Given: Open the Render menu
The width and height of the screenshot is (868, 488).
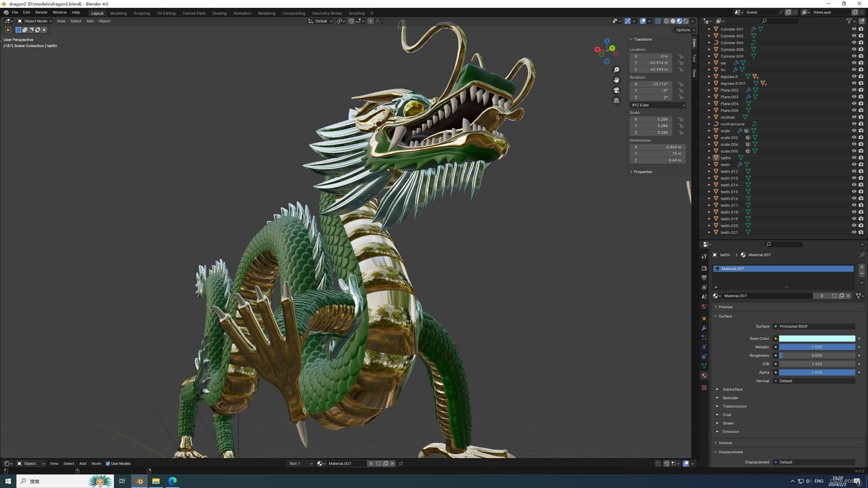Looking at the screenshot, I should tap(41, 13).
